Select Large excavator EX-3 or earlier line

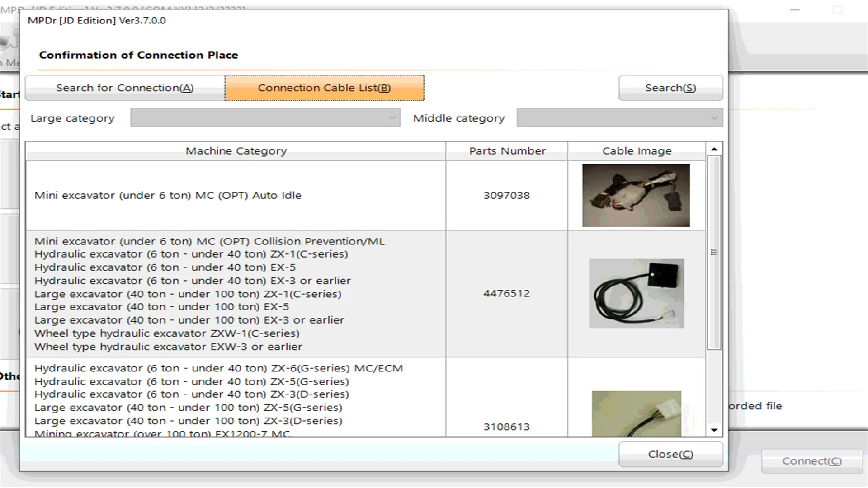coord(189,320)
